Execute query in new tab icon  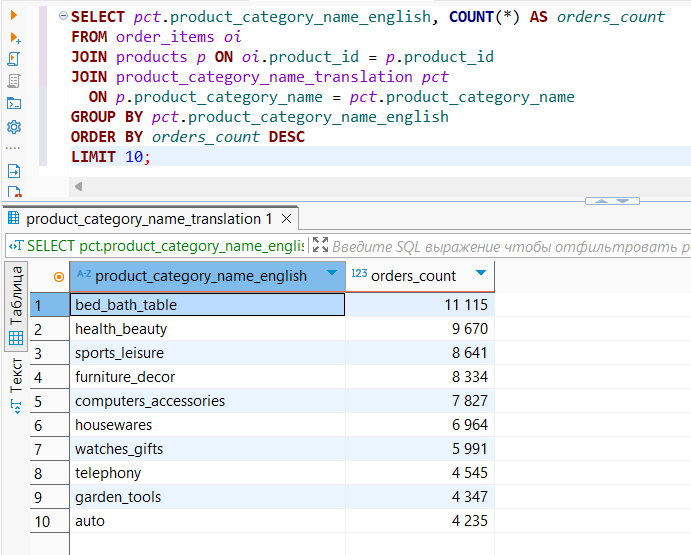tap(14, 37)
